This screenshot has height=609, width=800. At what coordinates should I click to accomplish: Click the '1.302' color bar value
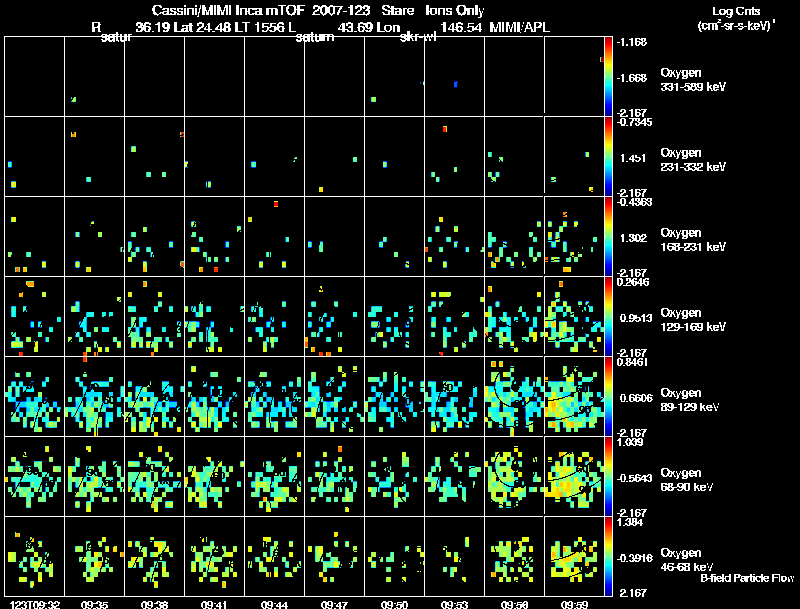(x=633, y=238)
